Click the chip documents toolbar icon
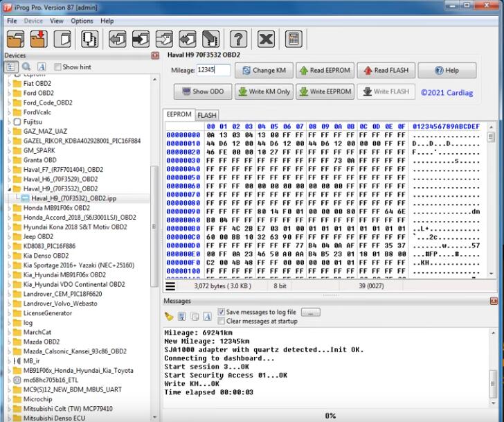 click(x=90, y=39)
